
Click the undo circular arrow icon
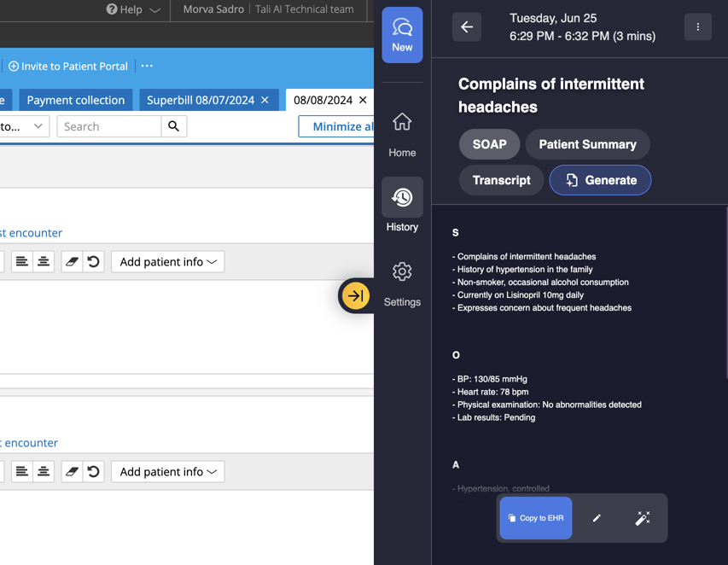tap(93, 262)
